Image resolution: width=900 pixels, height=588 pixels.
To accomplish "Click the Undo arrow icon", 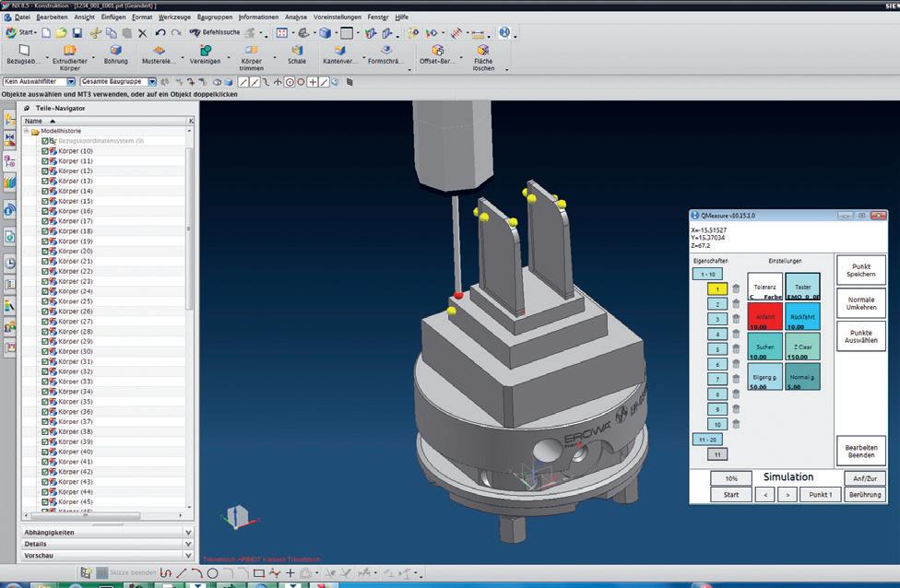I will [x=160, y=32].
